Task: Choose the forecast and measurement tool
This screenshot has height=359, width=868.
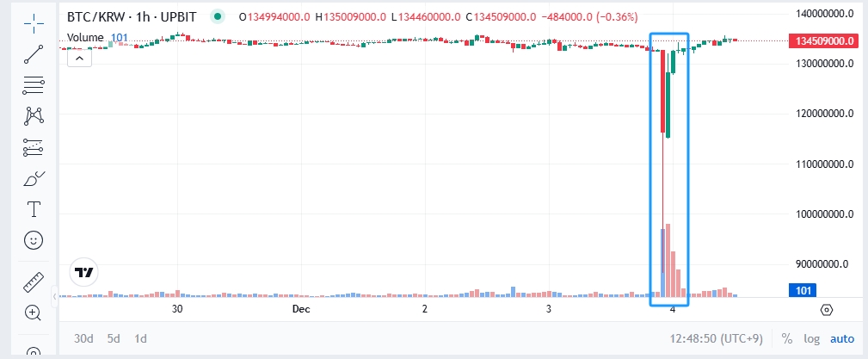Action: (x=34, y=147)
